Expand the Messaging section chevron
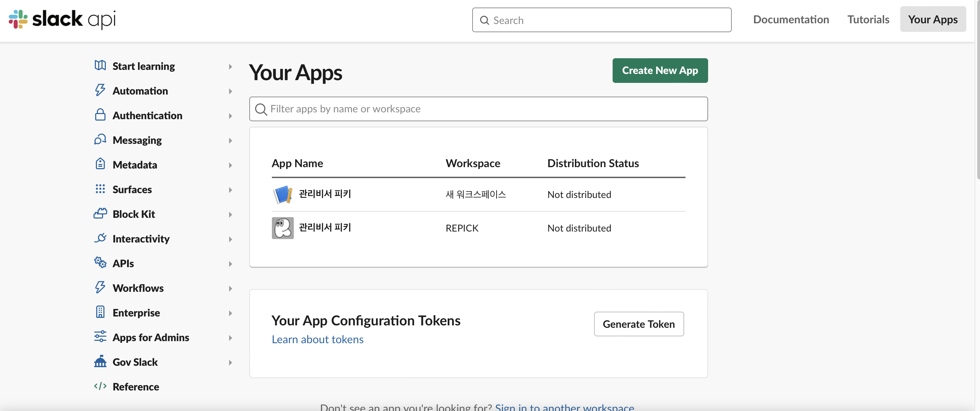The width and height of the screenshot is (980, 411). [230, 140]
